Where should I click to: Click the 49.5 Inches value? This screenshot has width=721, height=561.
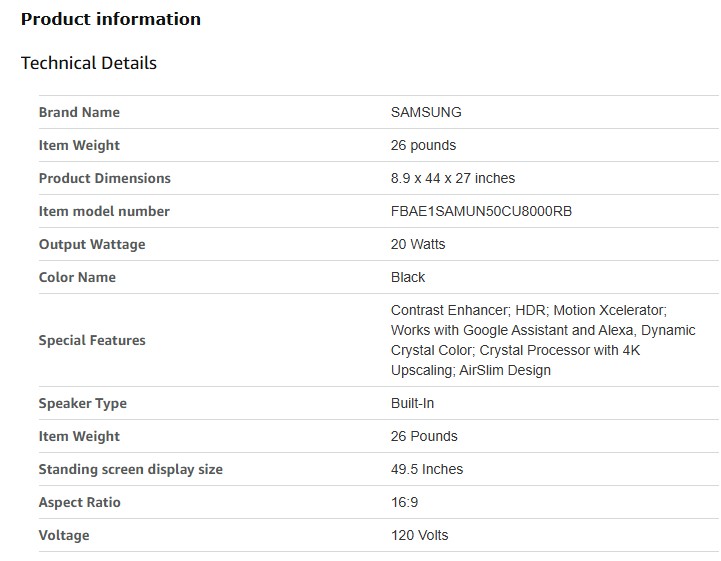(427, 469)
